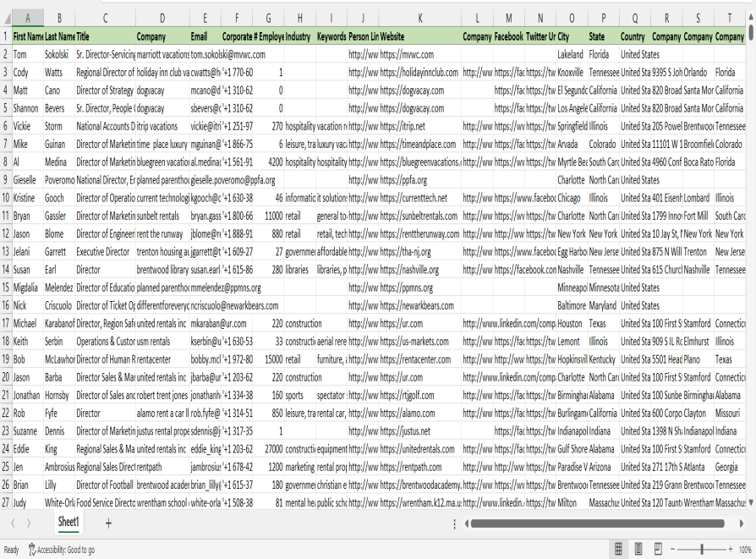Open https://holidayinnclub.com website link
This screenshot has height=559, width=756.
pos(419,73)
